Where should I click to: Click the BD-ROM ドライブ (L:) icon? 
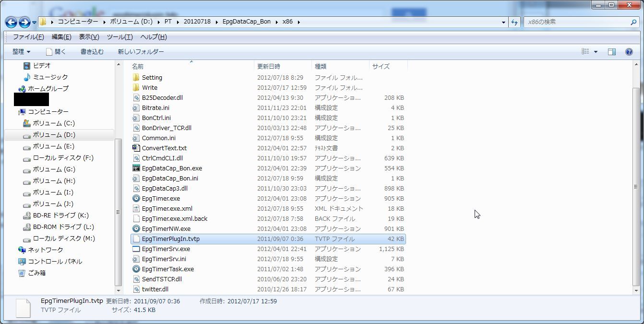click(x=27, y=227)
